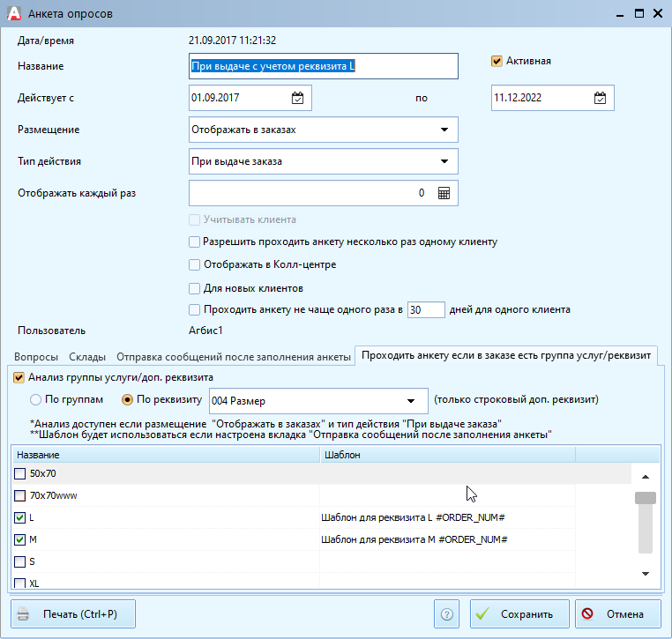
Task: Click the list scrollbar down arrow
Action: [x=645, y=574]
